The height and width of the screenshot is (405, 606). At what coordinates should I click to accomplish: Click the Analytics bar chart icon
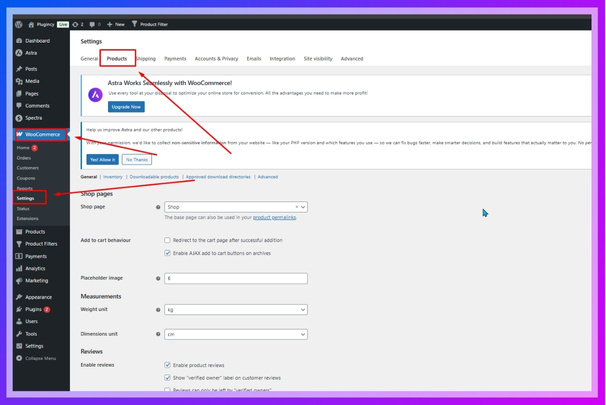[x=19, y=268]
